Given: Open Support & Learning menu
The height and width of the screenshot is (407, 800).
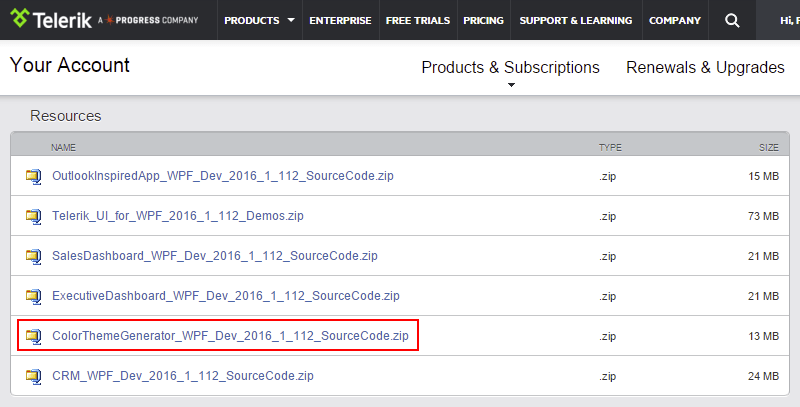Looking at the screenshot, I should 575,20.
